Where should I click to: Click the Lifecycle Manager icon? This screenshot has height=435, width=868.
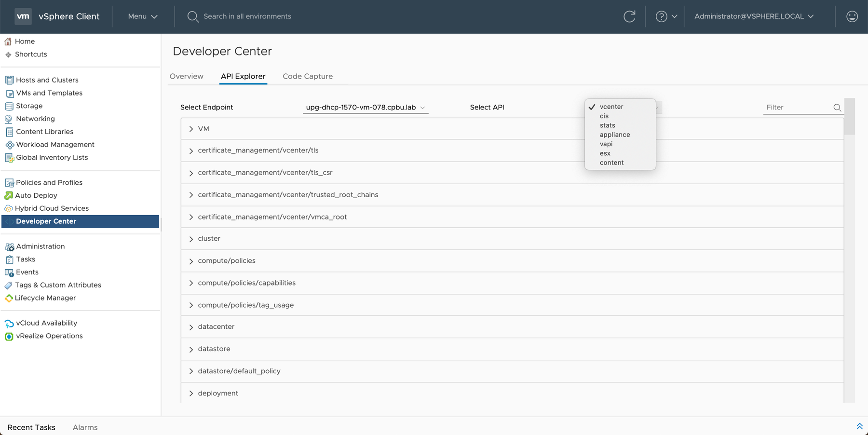coord(9,298)
